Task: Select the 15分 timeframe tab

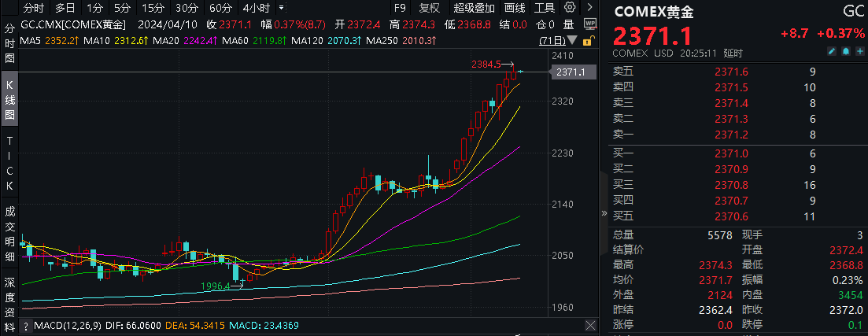Action: pyautogui.click(x=152, y=8)
